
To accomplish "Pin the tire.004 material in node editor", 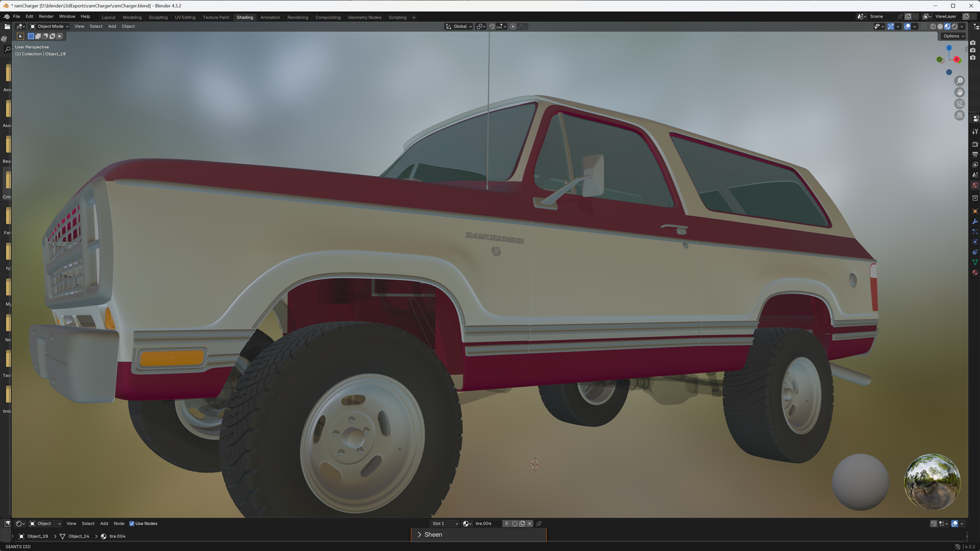I will click(x=539, y=523).
